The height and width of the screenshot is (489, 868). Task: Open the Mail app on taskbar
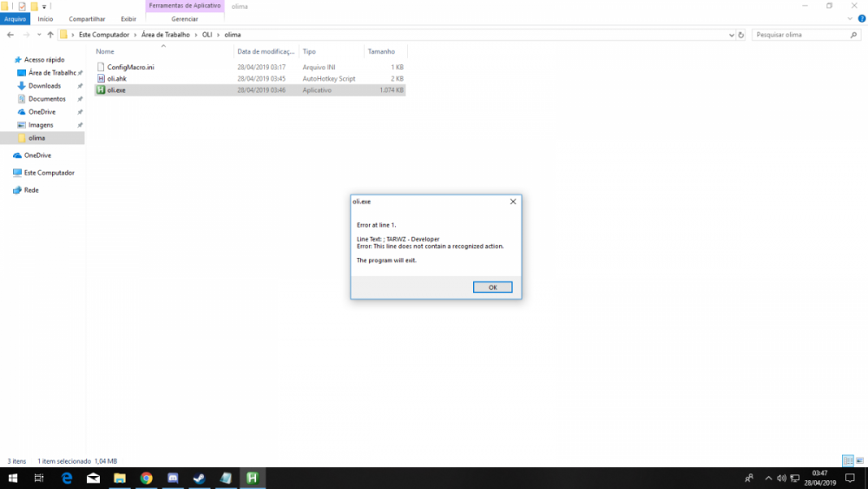[x=93, y=478]
